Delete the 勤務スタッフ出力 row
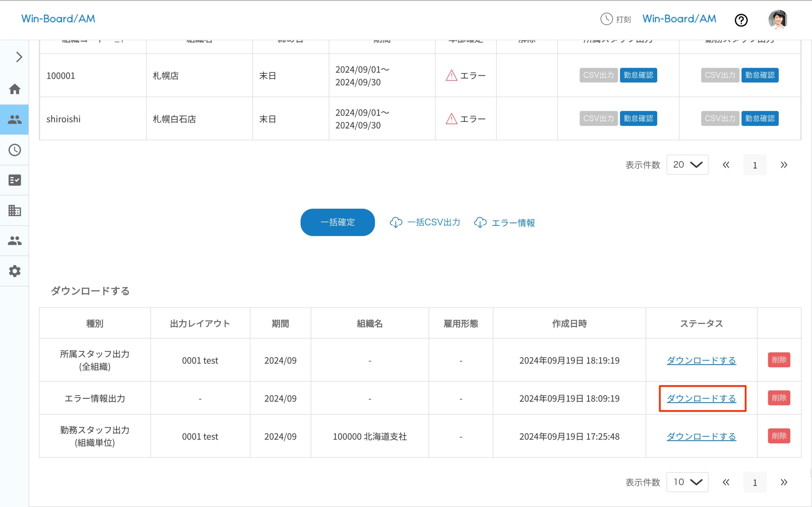 click(x=779, y=436)
